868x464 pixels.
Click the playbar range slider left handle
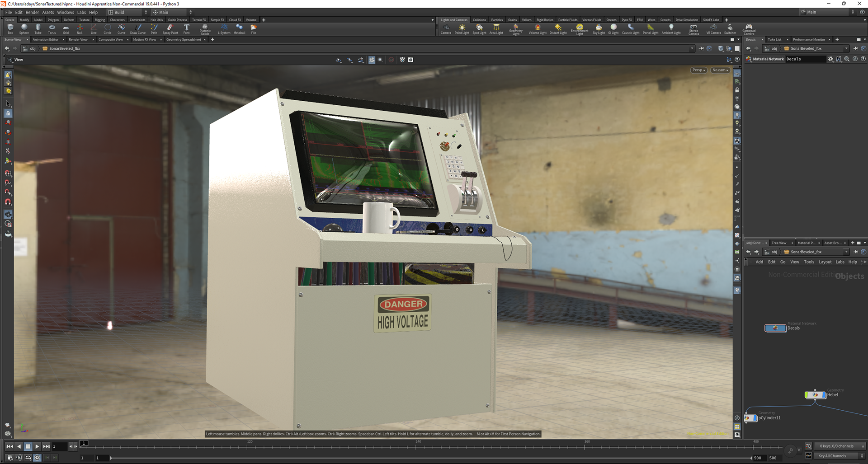click(111, 458)
